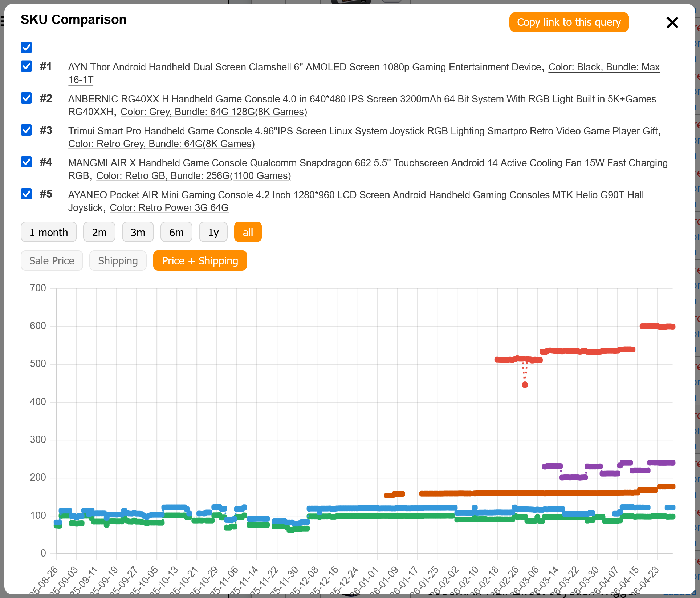This screenshot has height=598, width=700.
Task: Uncheck SKU #2 ANBERNIC RG40XX H checkbox
Action: click(27, 98)
